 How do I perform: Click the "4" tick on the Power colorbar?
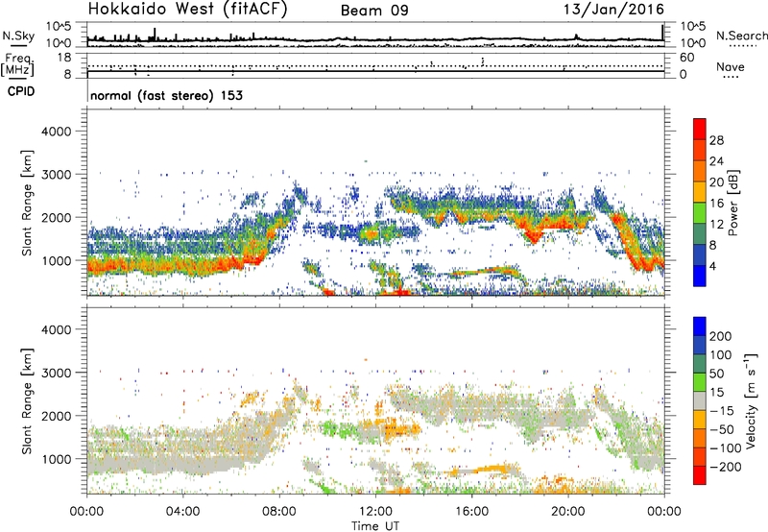tap(712, 266)
